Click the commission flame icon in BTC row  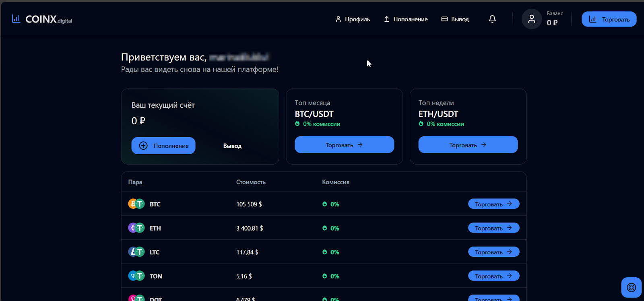pyautogui.click(x=324, y=204)
